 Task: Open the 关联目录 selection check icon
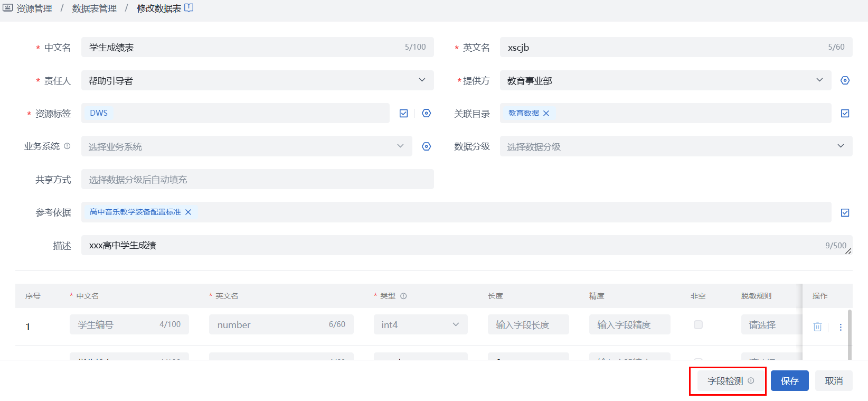pos(845,113)
